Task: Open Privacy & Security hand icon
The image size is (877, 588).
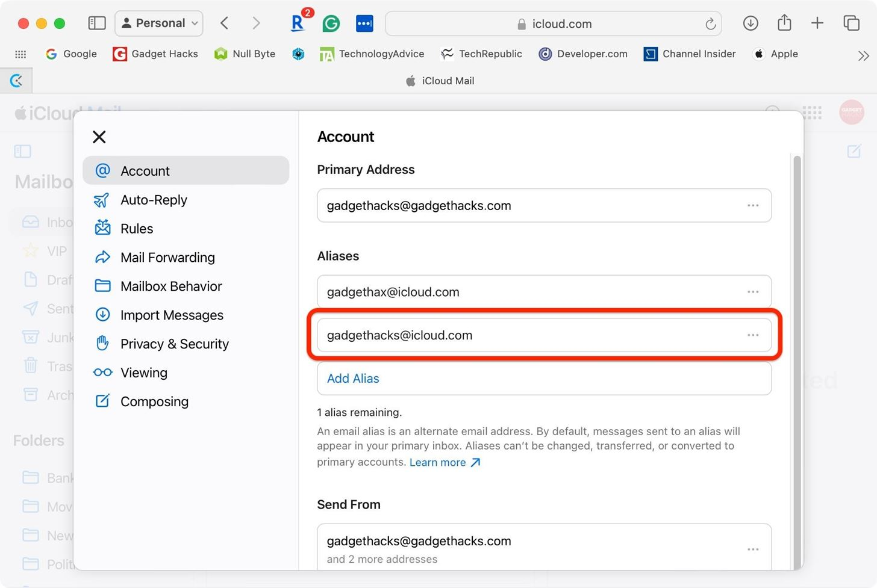Action: 102,343
